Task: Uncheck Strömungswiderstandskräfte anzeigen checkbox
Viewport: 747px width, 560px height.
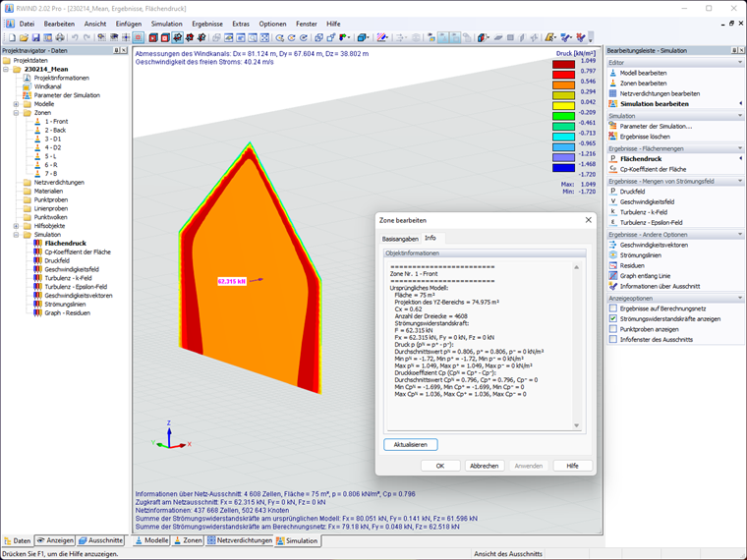Action: coord(613,318)
